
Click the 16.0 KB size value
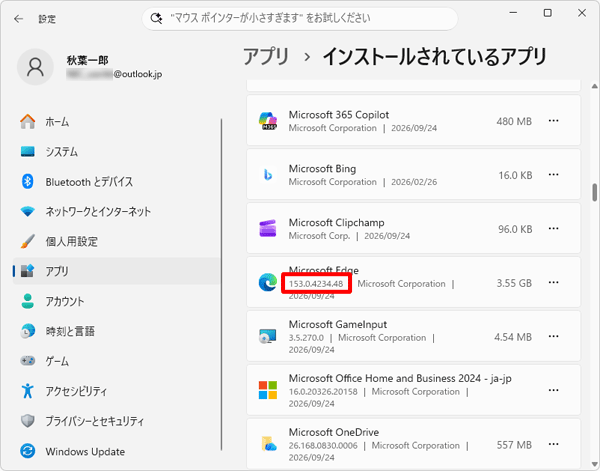coord(515,175)
